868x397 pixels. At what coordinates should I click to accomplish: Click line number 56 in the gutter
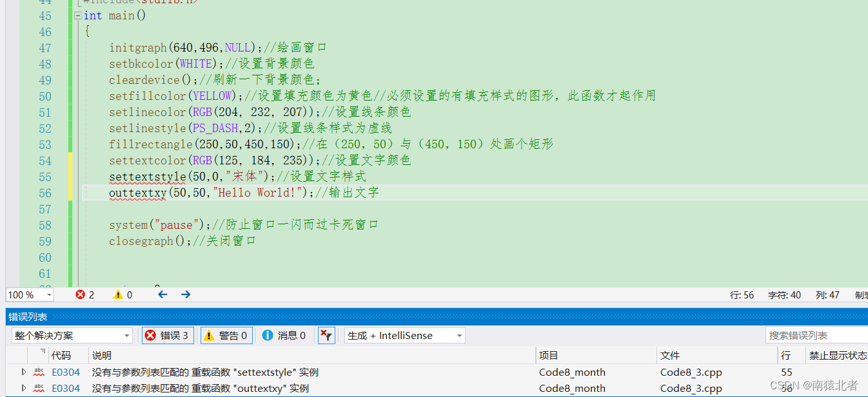(x=44, y=193)
